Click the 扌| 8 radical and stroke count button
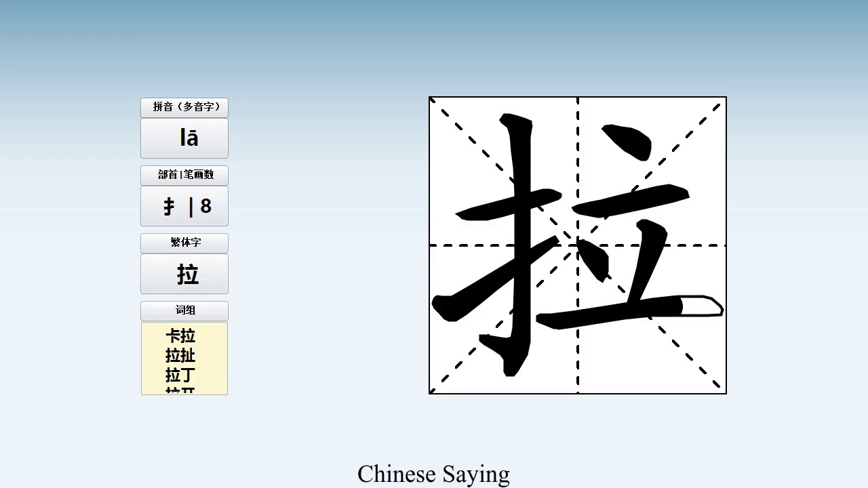The image size is (868, 488). pyautogui.click(x=184, y=206)
